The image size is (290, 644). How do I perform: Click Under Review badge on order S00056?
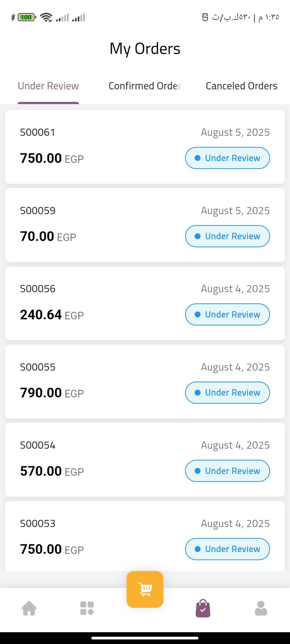coord(227,314)
